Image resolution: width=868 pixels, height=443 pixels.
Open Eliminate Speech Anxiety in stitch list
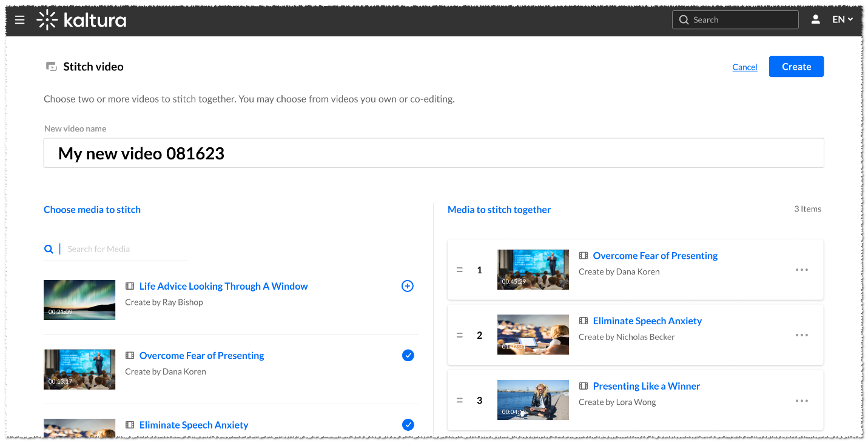pyautogui.click(x=647, y=321)
